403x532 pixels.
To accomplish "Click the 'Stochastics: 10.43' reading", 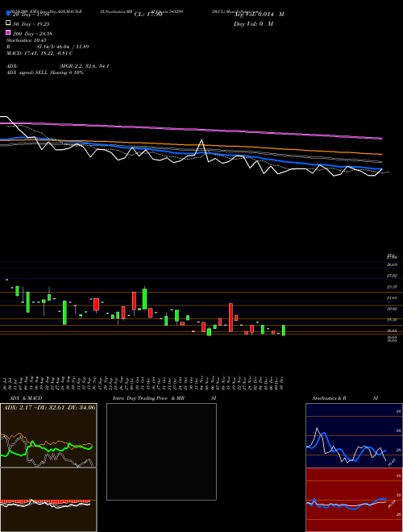I will (25, 40).
